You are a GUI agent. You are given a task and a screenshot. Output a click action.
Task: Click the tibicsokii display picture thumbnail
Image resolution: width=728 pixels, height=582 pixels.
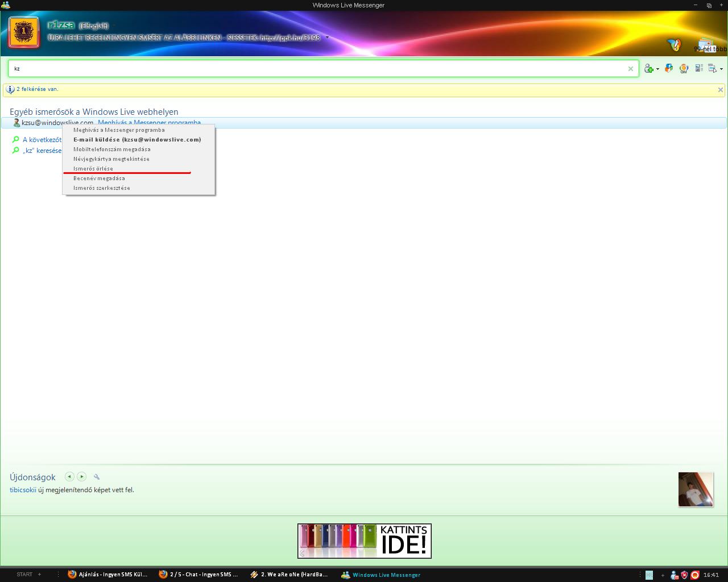(696, 489)
